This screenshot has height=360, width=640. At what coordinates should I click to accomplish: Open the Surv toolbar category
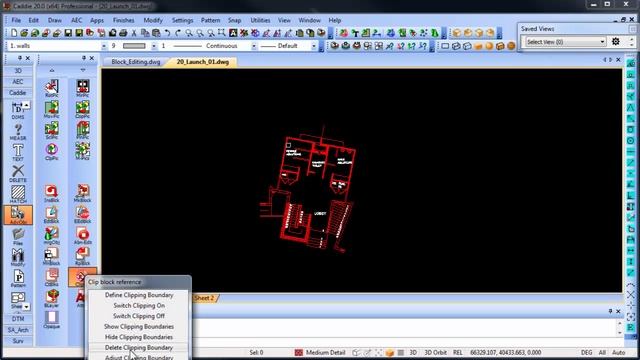18,341
